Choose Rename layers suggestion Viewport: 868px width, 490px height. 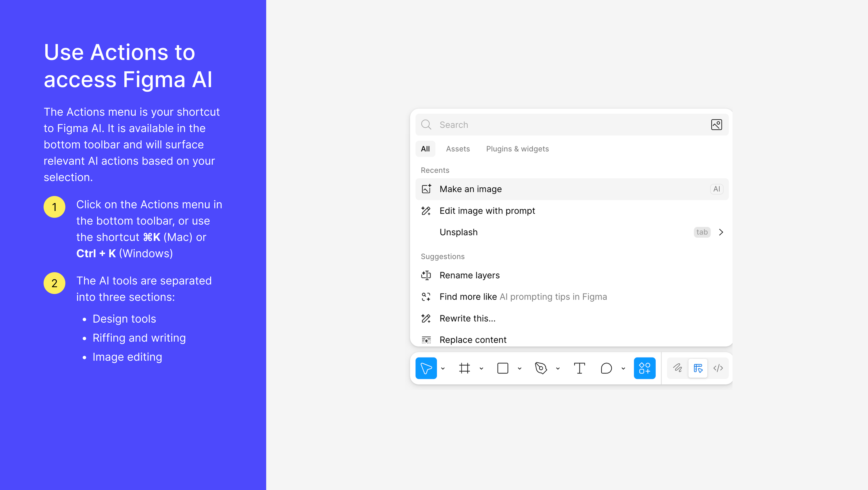(x=572, y=275)
